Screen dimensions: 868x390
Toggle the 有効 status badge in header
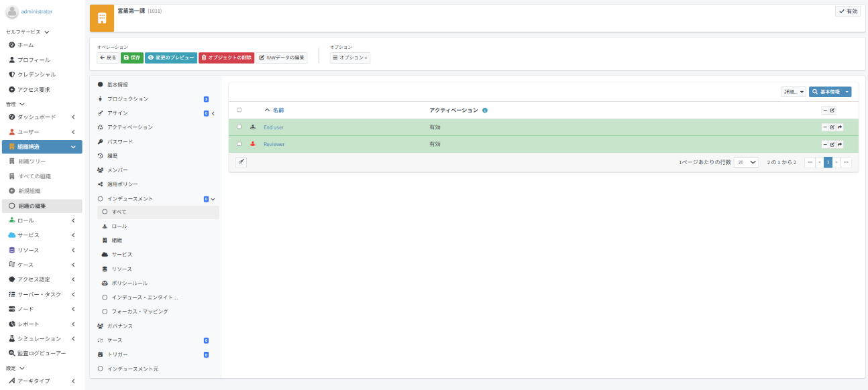click(x=848, y=11)
